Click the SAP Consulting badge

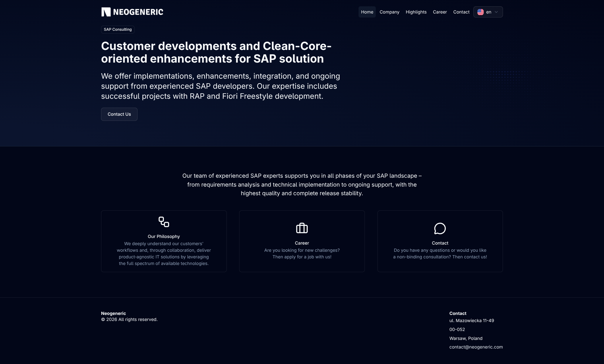118,30
